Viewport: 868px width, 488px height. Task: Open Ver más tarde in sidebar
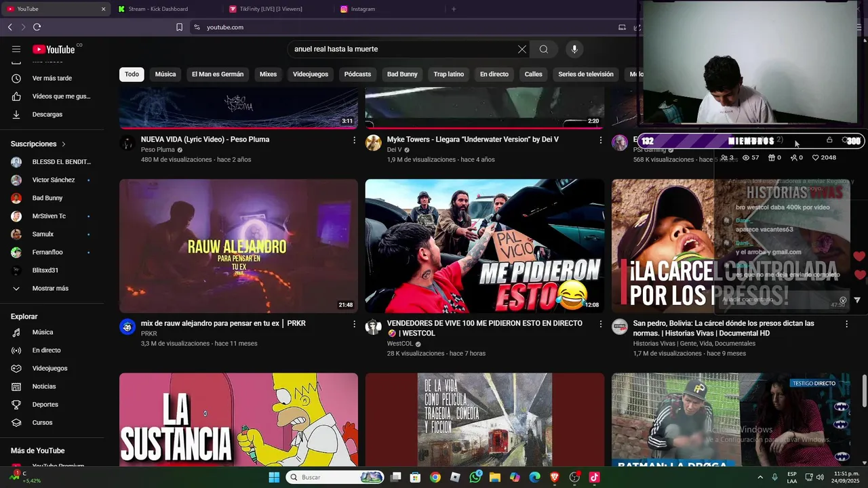click(52, 78)
